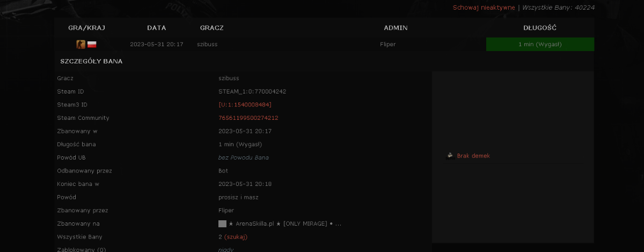Click the demo icon beside Brak demek
Viewport: 644px width, 252px height.
pyautogui.click(x=450, y=156)
